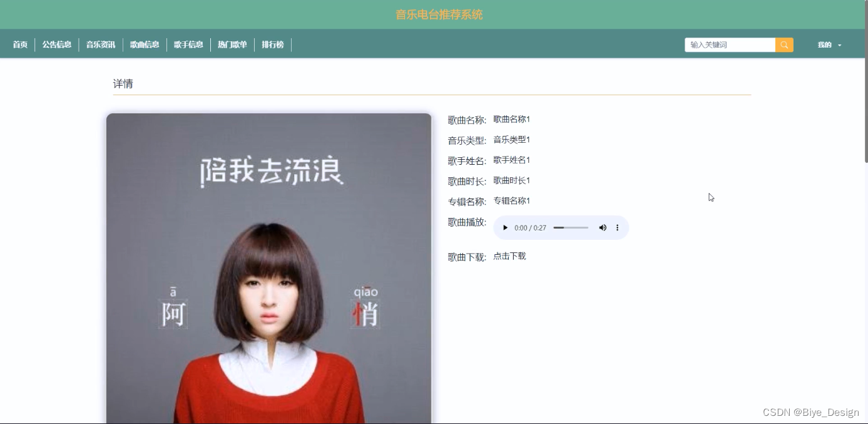
Task: Click the 详情 section heading
Action: tap(123, 84)
